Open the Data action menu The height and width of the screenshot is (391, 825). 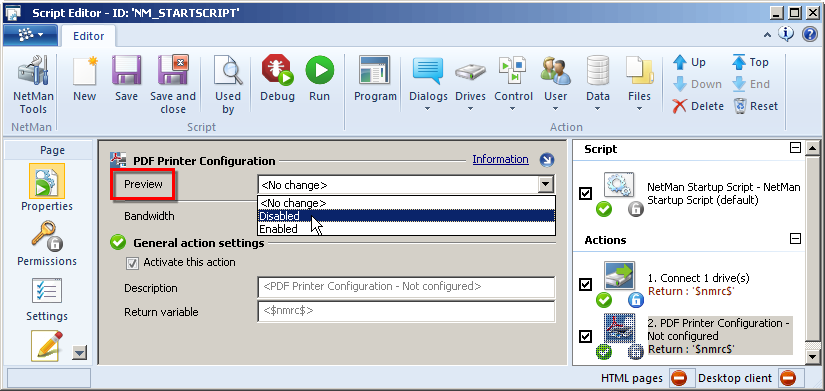(x=598, y=84)
